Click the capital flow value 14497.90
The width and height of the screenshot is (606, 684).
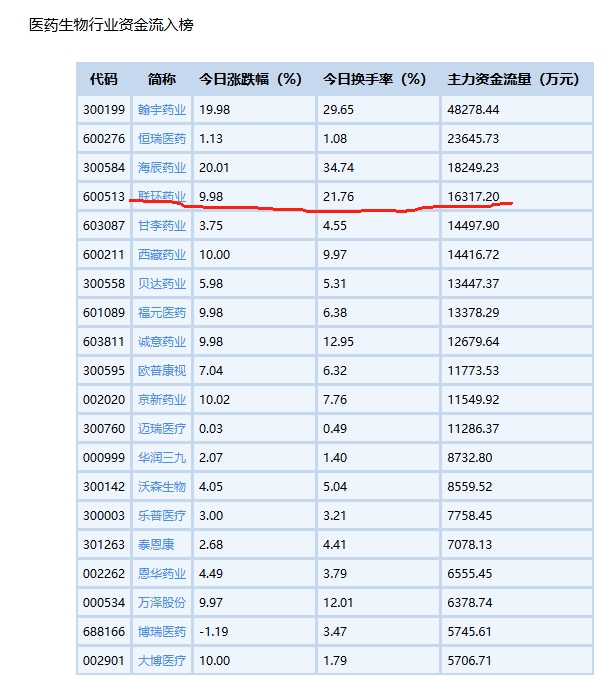coord(473,226)
